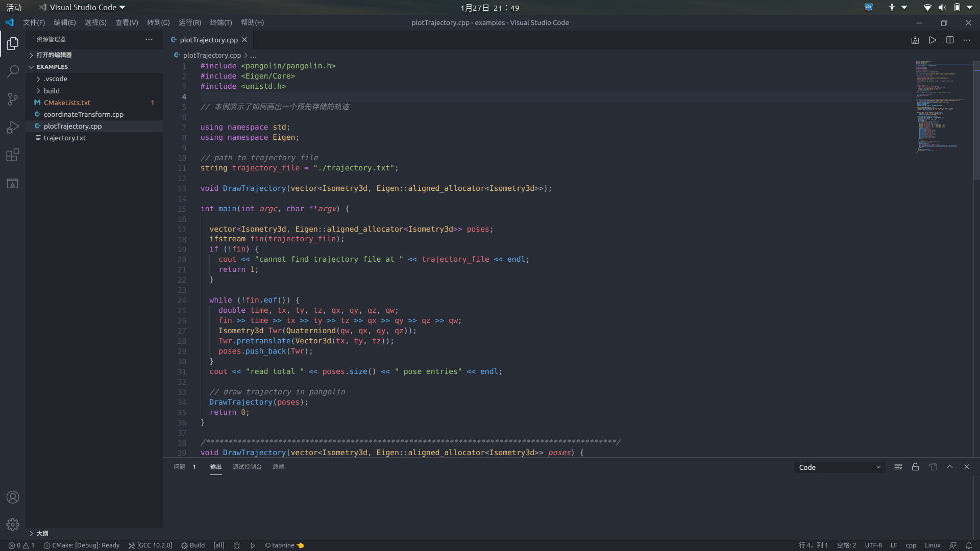
Task: Click the VS Code logo in the title bar
Action: click(x=9, y=22)
